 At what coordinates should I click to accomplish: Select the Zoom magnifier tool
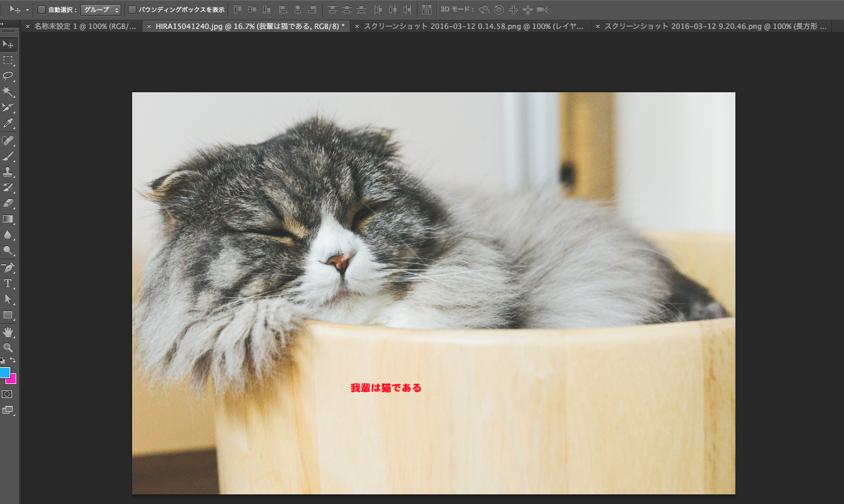tap(8, 348)
